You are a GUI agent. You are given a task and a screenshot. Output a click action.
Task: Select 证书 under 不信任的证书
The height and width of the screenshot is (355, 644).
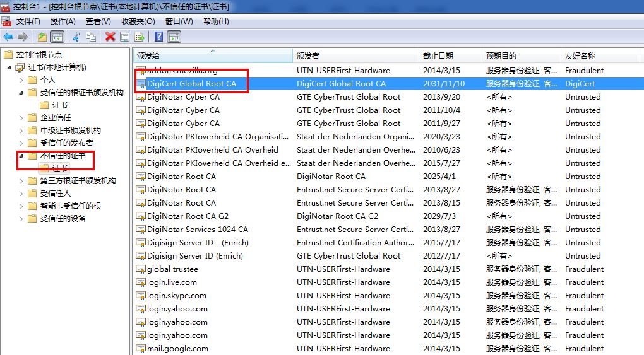pyautogui.click(x=59, y=168)
